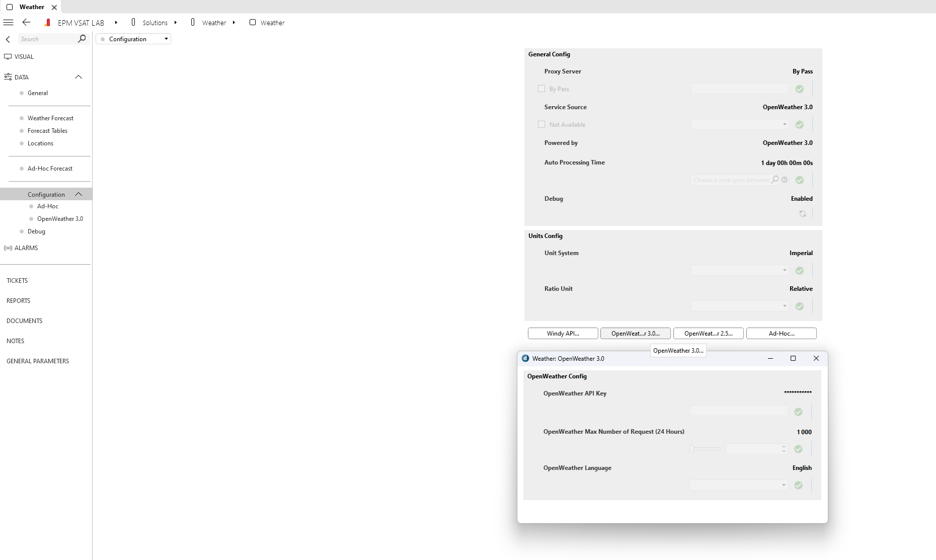
Task: Open DOCUMENTS section
Action: (x=25, y=321)
